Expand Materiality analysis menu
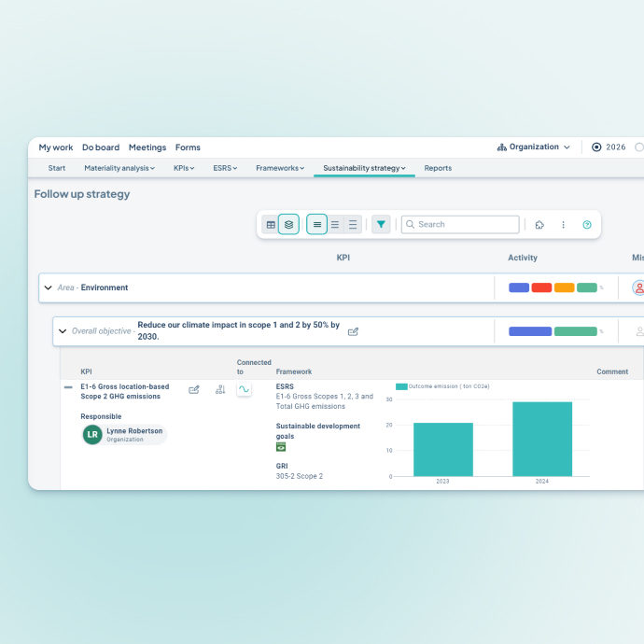This screenshot has width=644, height=644. [119, 168]
